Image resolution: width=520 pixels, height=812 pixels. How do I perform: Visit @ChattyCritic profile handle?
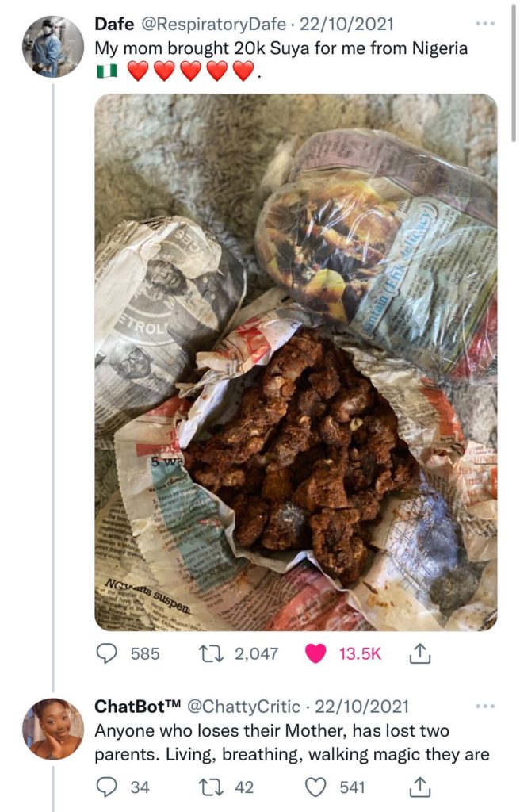[243, 706]
